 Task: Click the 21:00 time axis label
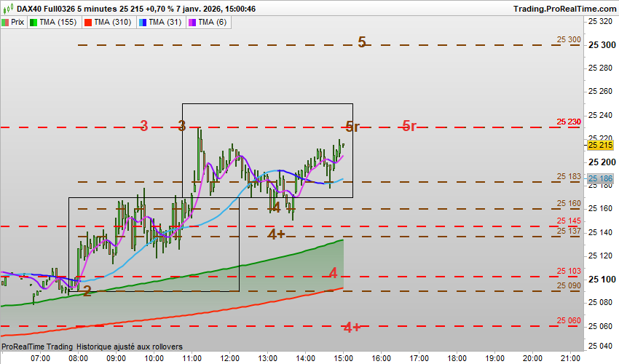click(570, 358)
